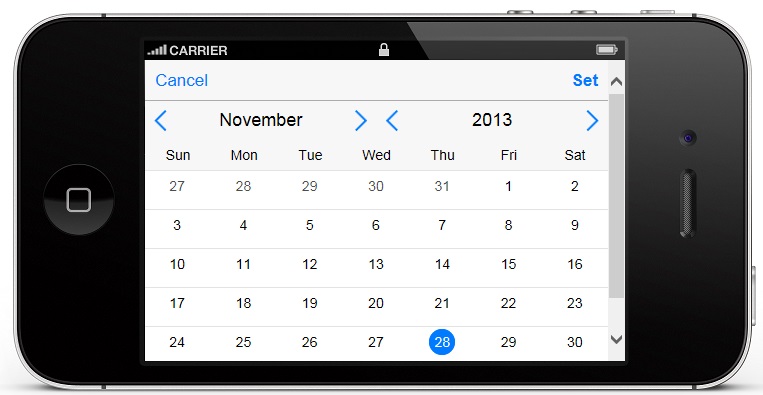Select November 6 under Wed column

376,225
